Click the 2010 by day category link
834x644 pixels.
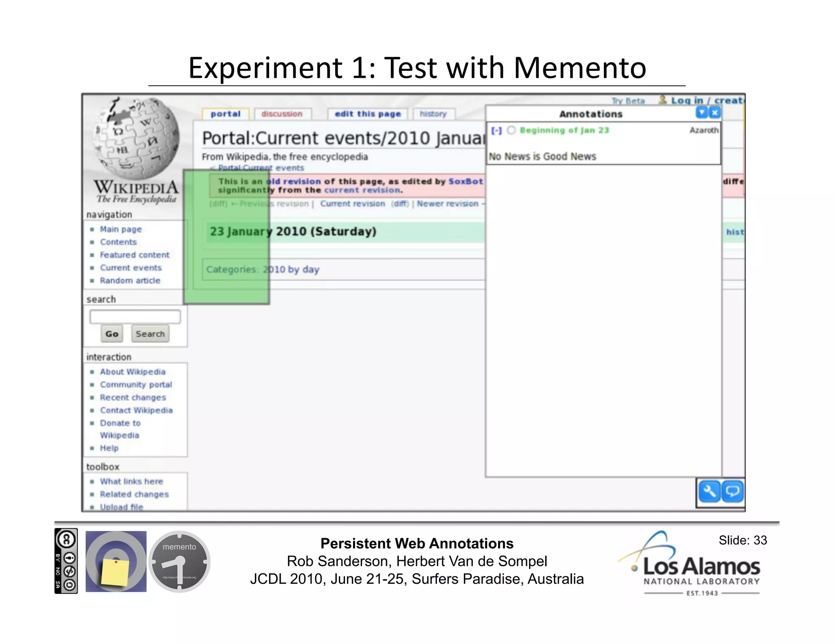pos(291,269)
